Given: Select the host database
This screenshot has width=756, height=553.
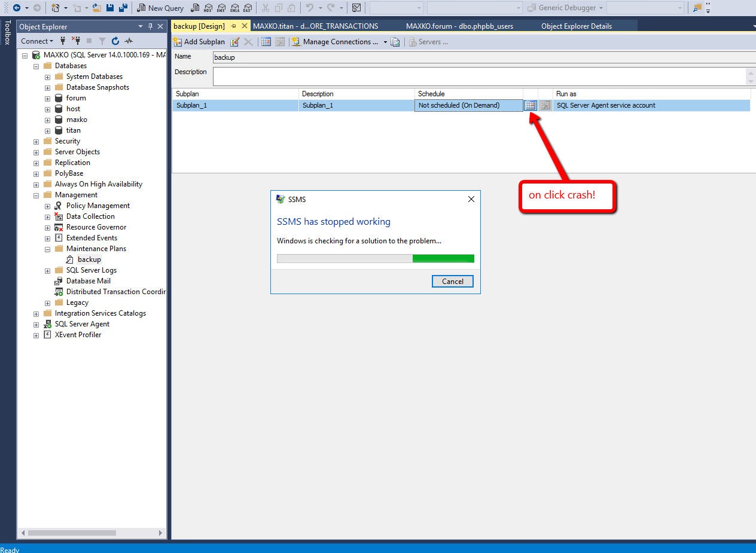Looking at the screenshot, I should pyautogui.click(x=73, y=109).
